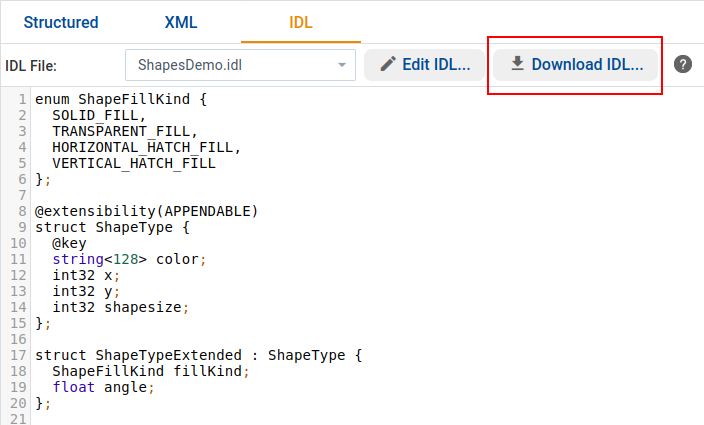This screenshot has height=425, width=704.
Task: Click the Download IDL... button
Action: click(x=575, y=65)
